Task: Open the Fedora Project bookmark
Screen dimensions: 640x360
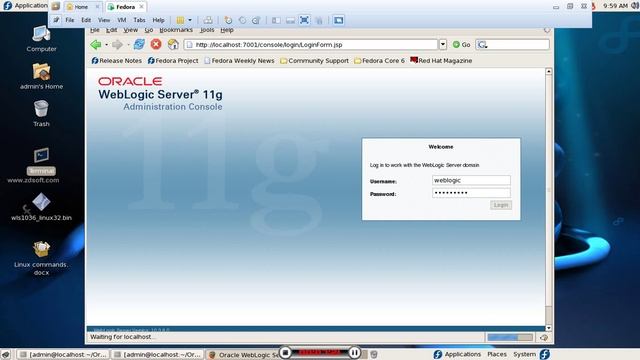Action: point(173,60)
